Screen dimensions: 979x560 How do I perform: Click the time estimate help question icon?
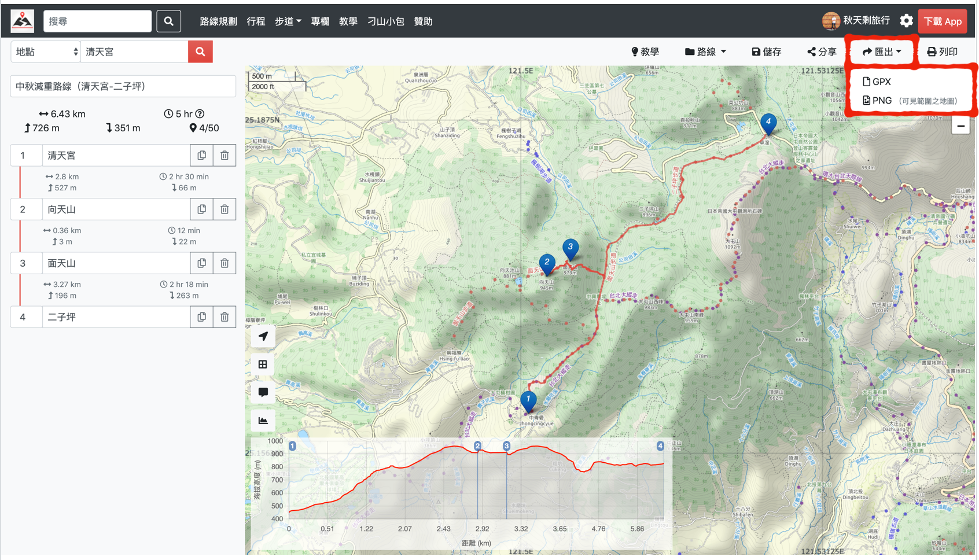pos(200,114)
